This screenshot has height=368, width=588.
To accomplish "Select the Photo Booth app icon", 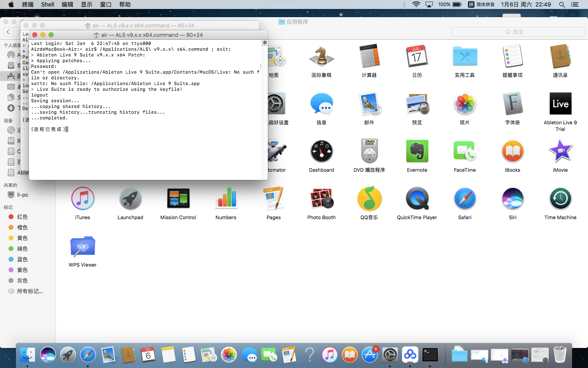I will (321, 199).
